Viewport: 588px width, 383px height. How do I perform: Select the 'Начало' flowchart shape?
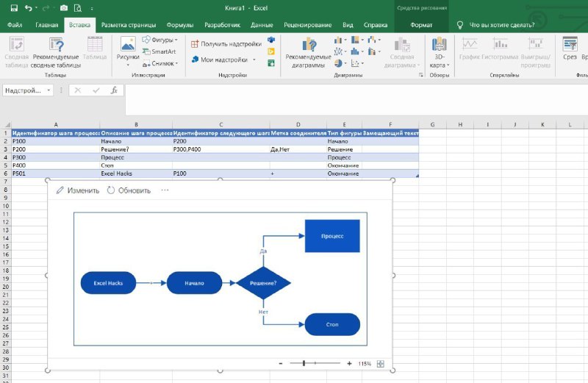194,283
